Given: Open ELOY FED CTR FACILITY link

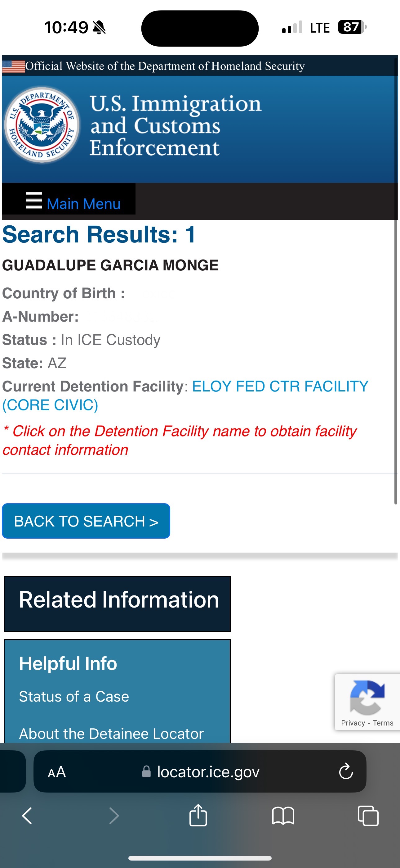Looking at the screenshot, I should tap(280, 387).
